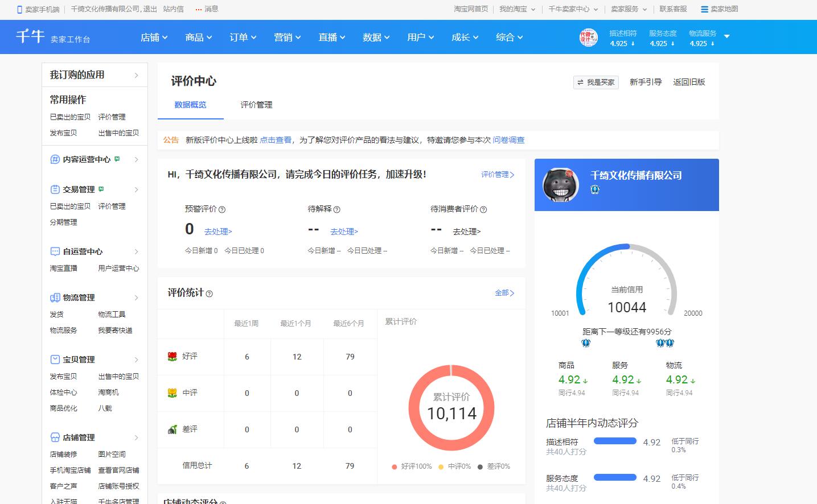Click 联系客服 in the top bar
This screenshot has height=504, width=817.
coord(673,9)
